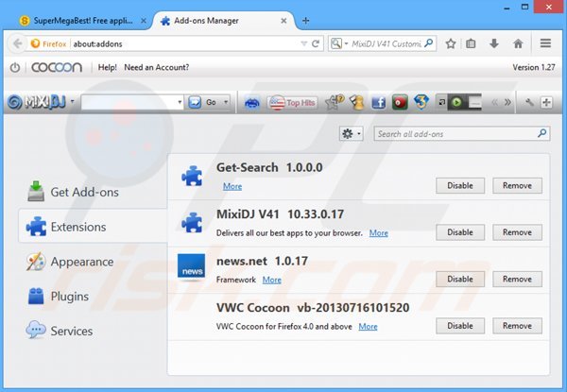Click the blue gem number three icon
Viewport: 567px width, 392px height.
point(421,102)
